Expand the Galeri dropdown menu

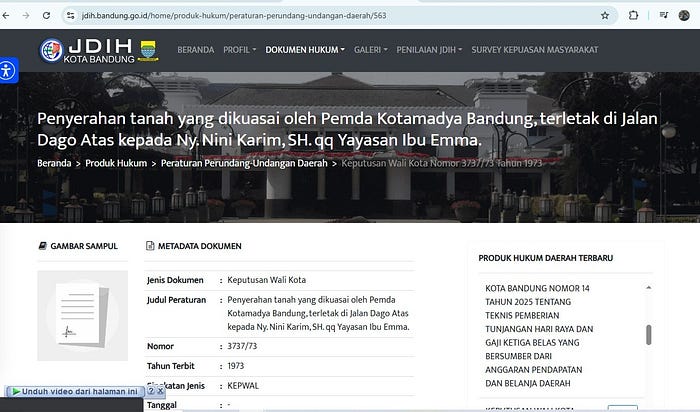click(371, 50)
